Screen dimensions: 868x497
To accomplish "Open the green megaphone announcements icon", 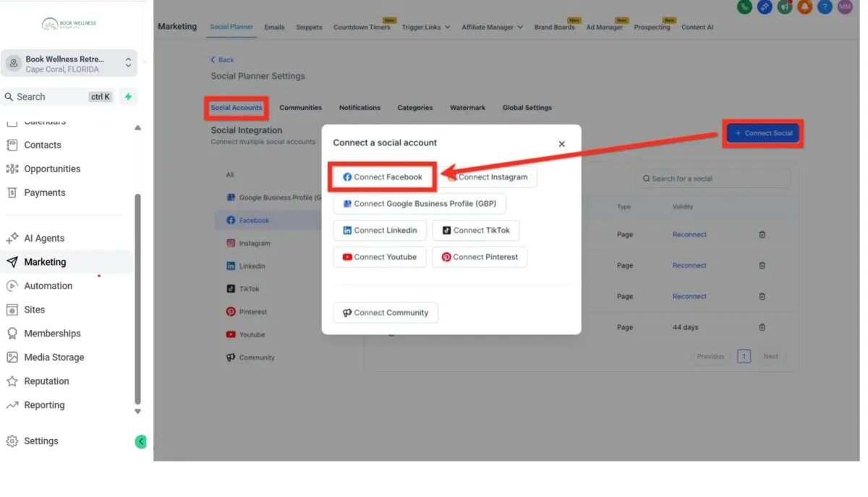I will tap(785, 7).
